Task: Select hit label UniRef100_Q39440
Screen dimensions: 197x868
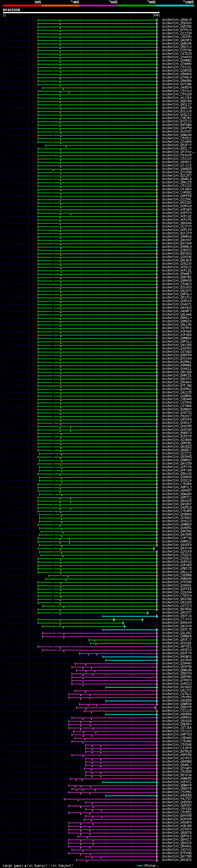Action: [177, 664]
